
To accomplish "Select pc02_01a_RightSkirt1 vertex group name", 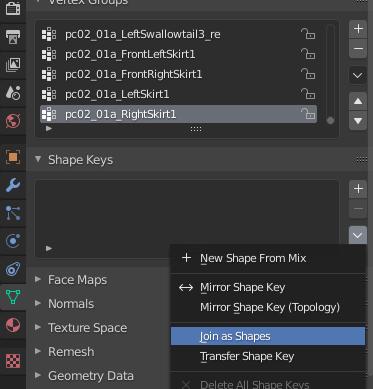I will click(x=120, y=114).
